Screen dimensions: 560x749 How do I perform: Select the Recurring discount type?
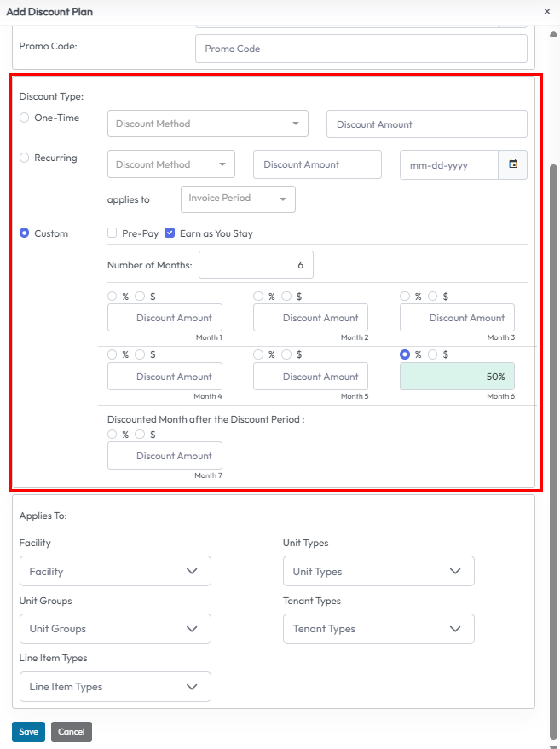[x=25, y=158]
